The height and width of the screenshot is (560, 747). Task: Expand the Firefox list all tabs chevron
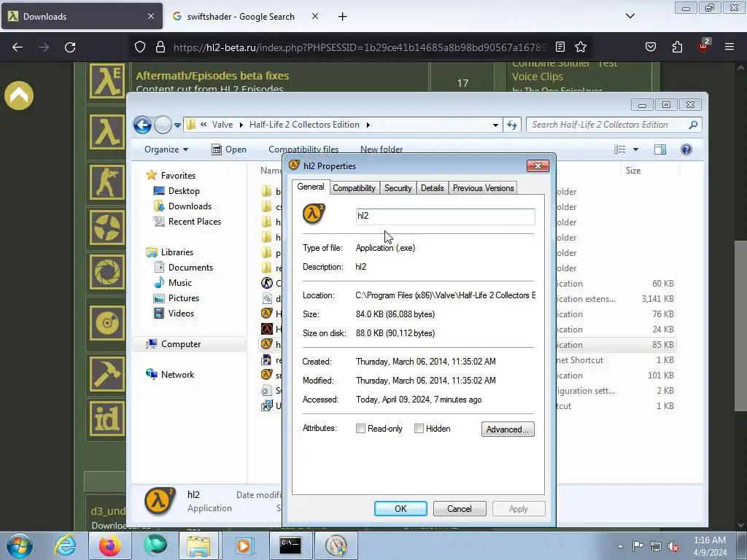[x=630, y=16]
